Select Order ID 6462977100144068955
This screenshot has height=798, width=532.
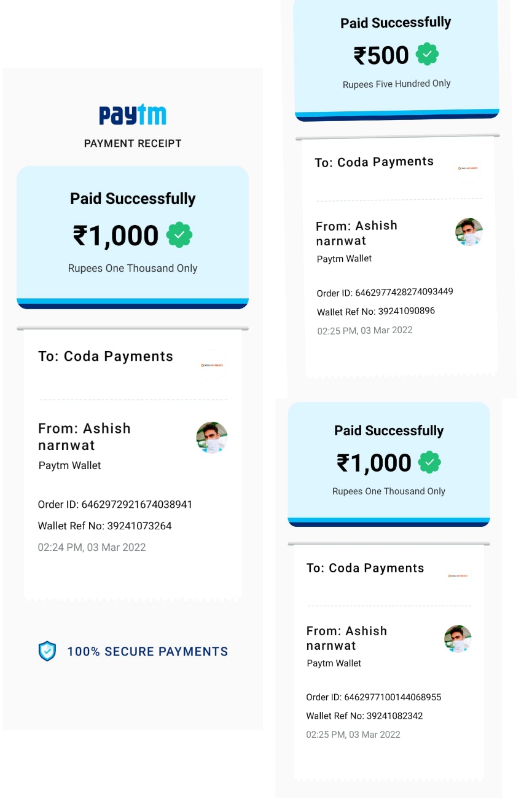click(x=374, y=697)
